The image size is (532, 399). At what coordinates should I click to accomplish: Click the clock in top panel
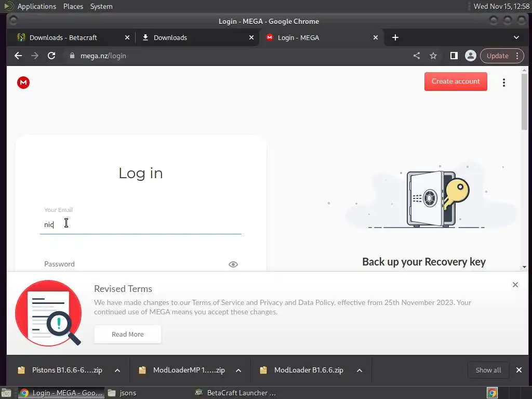tap(501, 6)
